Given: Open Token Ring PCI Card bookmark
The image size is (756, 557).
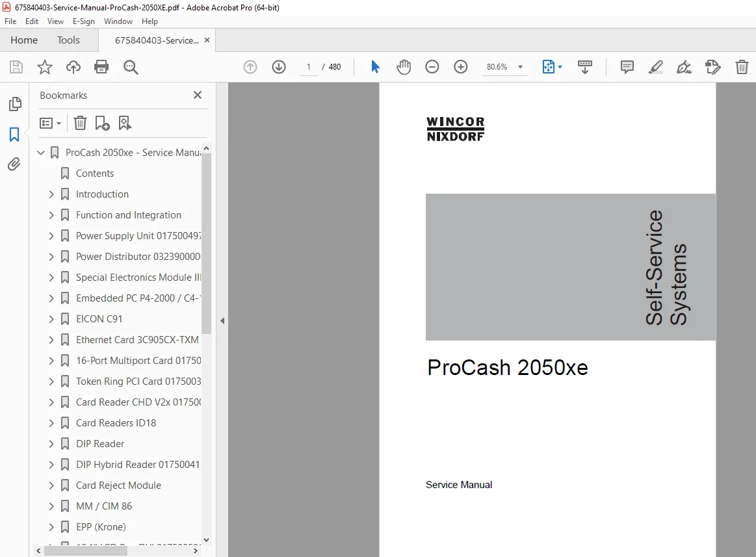Looking at the screenshot, I should [138, 382].
